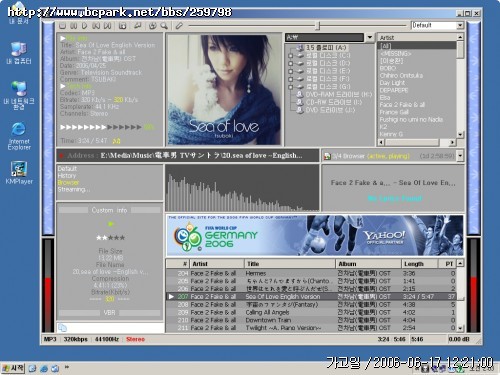Sort playlist by the Artist column
The height and width of the screenshot is (375, 500).
pyautogui.click(x=217, y=264)
